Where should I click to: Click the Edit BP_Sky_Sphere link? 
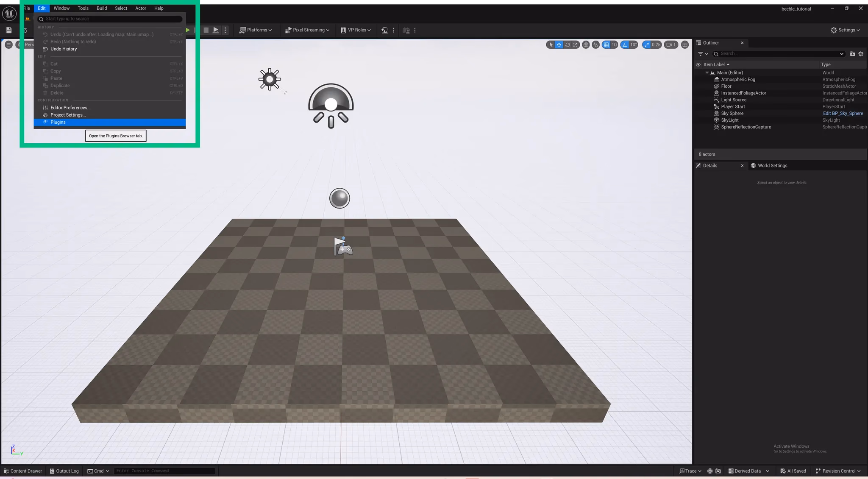point(843,113)
